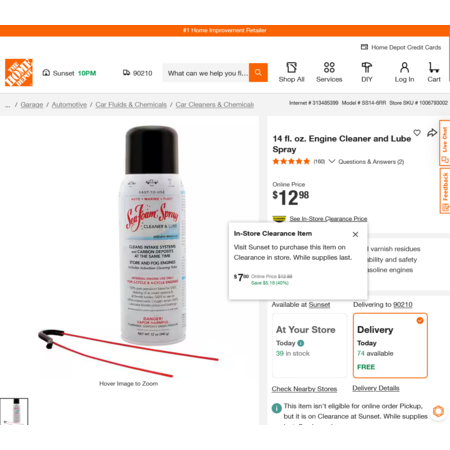Screen dimensions: 450x450
Task: Click the Today info icon
Action: [x=301, y=343]
